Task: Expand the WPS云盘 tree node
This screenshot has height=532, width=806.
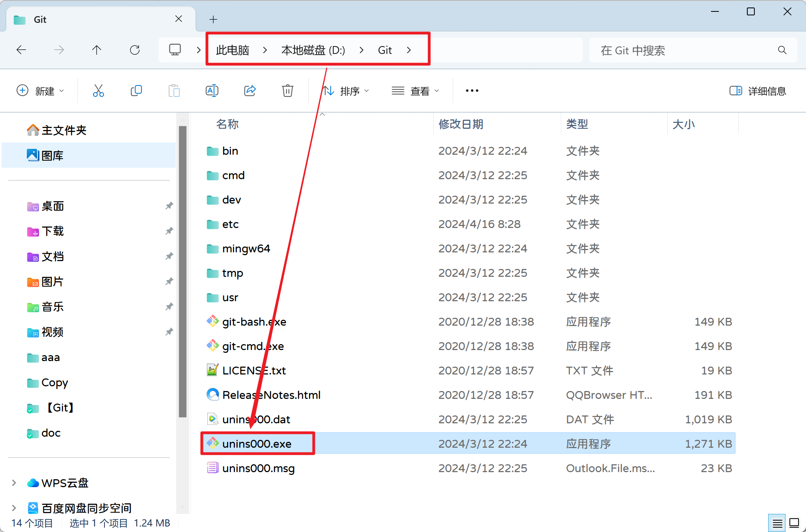Action: click(x=14, y=483)
